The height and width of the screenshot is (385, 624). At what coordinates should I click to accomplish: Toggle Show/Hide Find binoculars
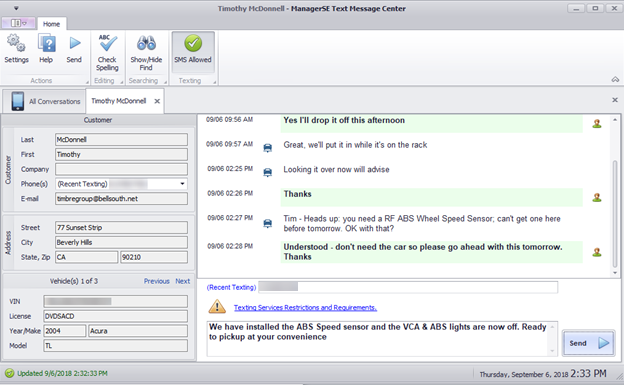tap(146, 53)
